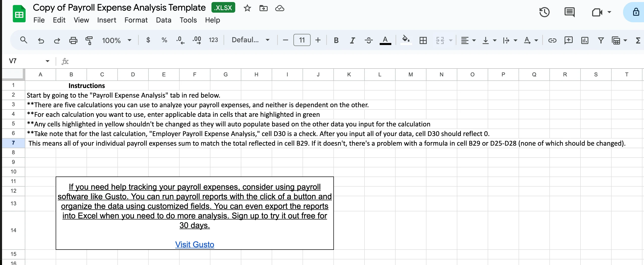Start a video call with camera icon
Viewport: 644px width, 265px height.
click(597, 12)
